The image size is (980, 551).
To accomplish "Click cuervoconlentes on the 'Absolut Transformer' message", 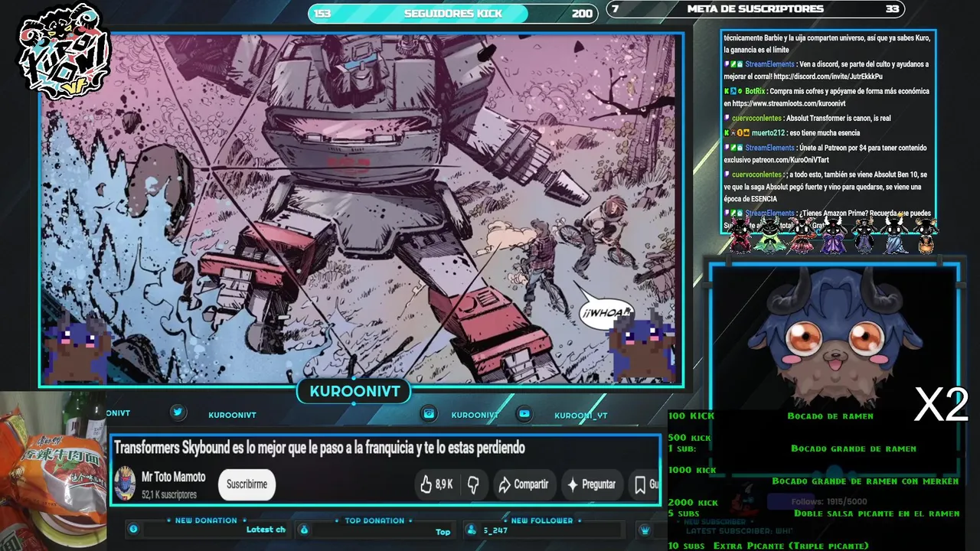I will pyautogui.click(x=756, y=119).
